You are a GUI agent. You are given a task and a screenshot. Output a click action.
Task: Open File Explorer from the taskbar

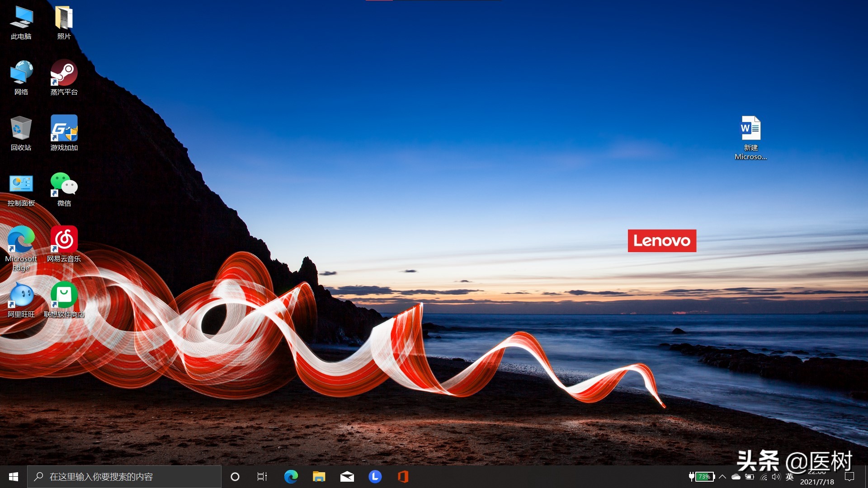point(319,476)
